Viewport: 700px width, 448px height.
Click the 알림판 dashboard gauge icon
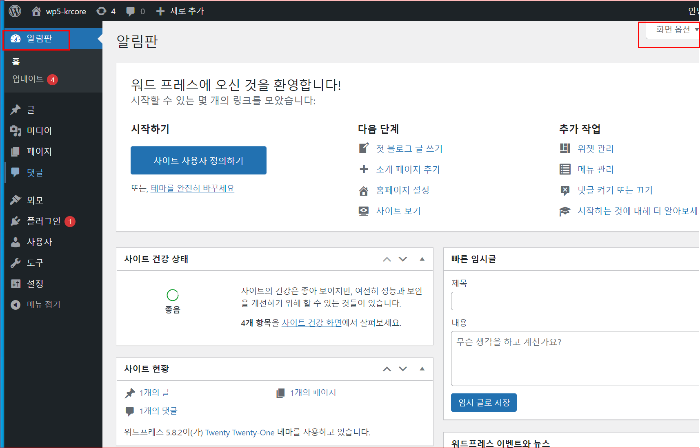coord(16,38)
